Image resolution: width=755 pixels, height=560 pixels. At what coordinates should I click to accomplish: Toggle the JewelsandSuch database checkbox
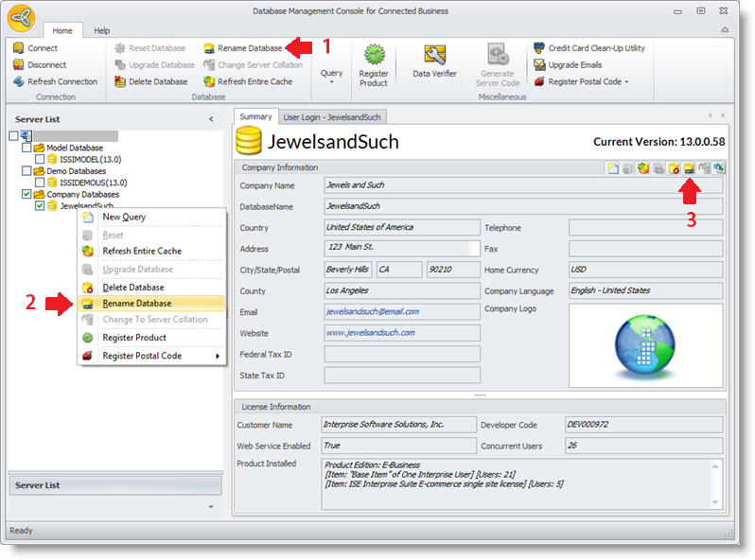(40, 205)
